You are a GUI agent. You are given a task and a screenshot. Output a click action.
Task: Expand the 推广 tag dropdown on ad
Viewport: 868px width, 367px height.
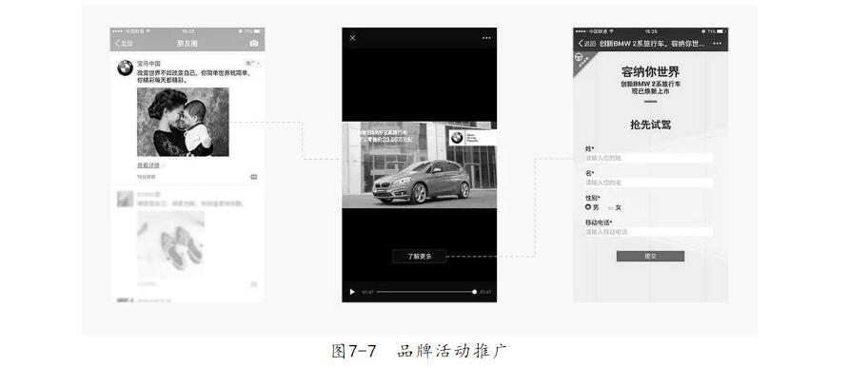[252, 64]
